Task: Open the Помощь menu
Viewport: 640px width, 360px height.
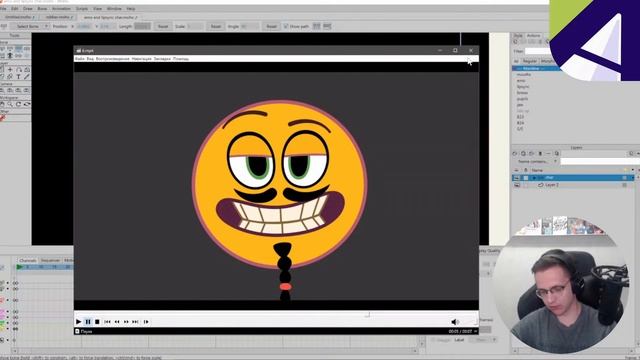Action: click(181, 59)
